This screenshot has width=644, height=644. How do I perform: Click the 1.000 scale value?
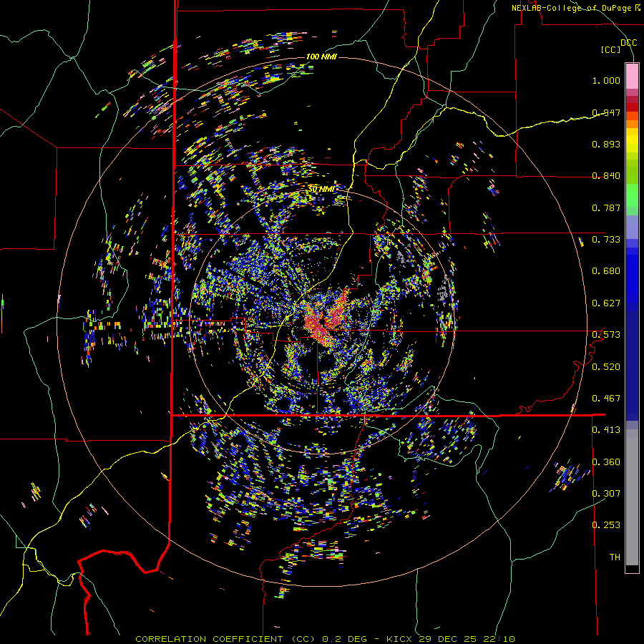[606, 80]
